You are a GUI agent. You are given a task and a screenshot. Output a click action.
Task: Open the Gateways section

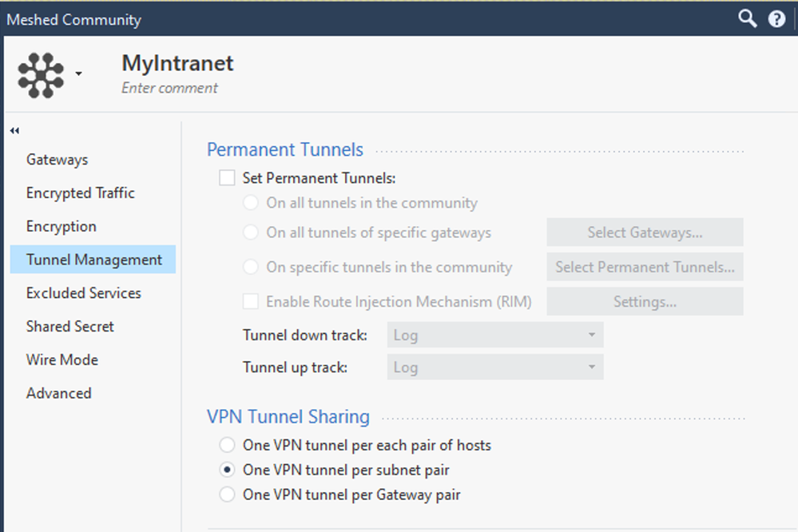57,160
